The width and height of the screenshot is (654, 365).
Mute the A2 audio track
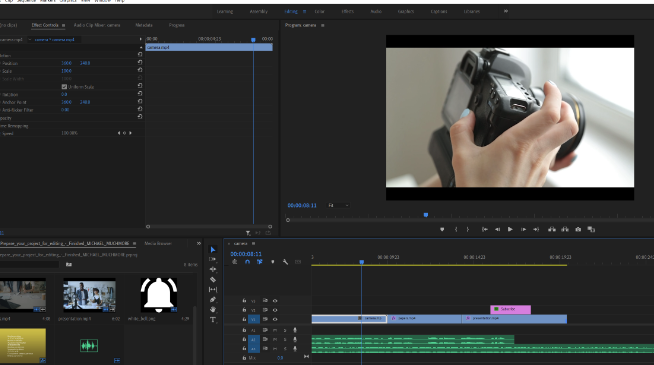(x=275, y=340)
